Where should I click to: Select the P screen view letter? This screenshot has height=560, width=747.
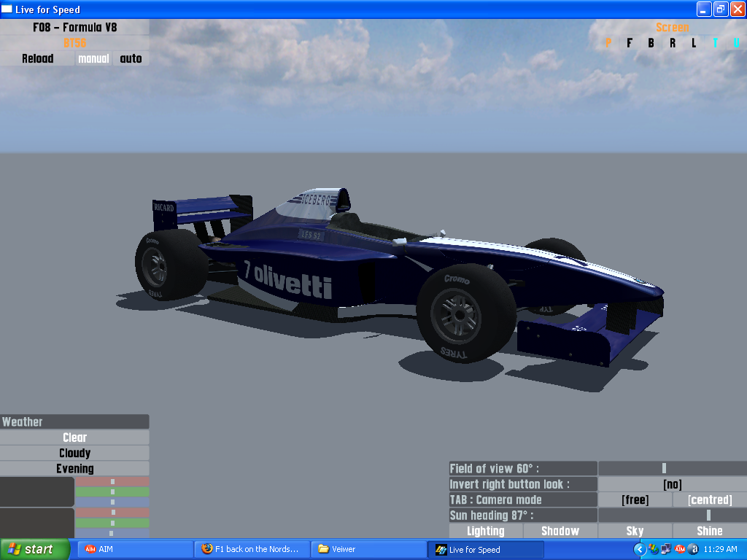(x=608, y=43)
